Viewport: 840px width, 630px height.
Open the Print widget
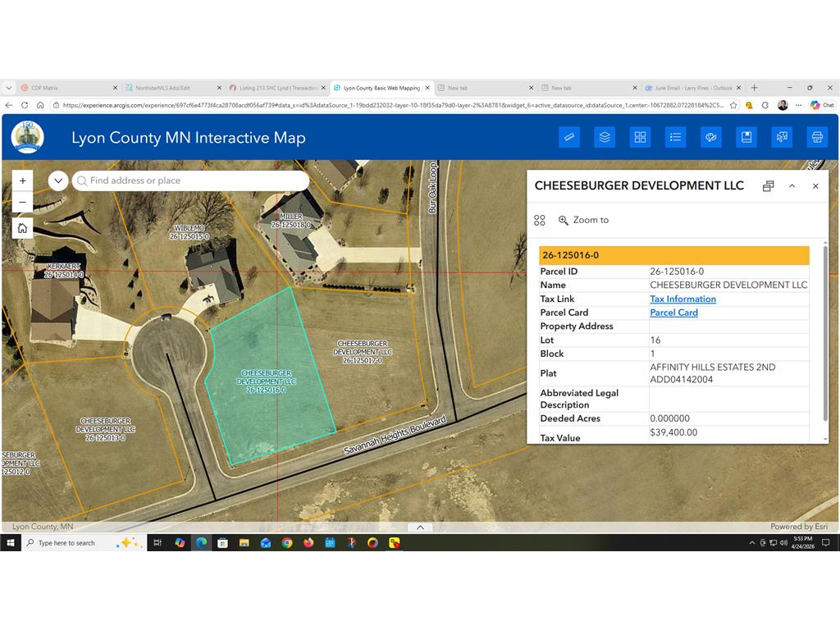[x=817, y=137]
